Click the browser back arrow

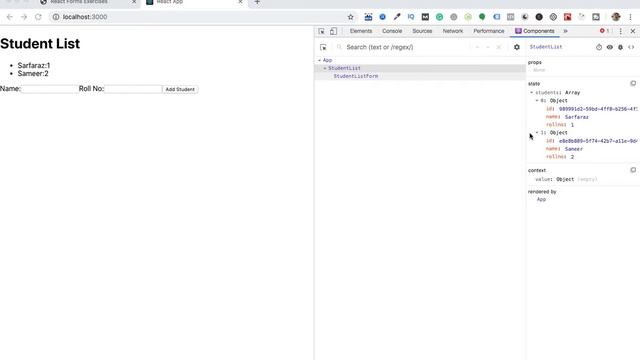[x=9, y=17]
